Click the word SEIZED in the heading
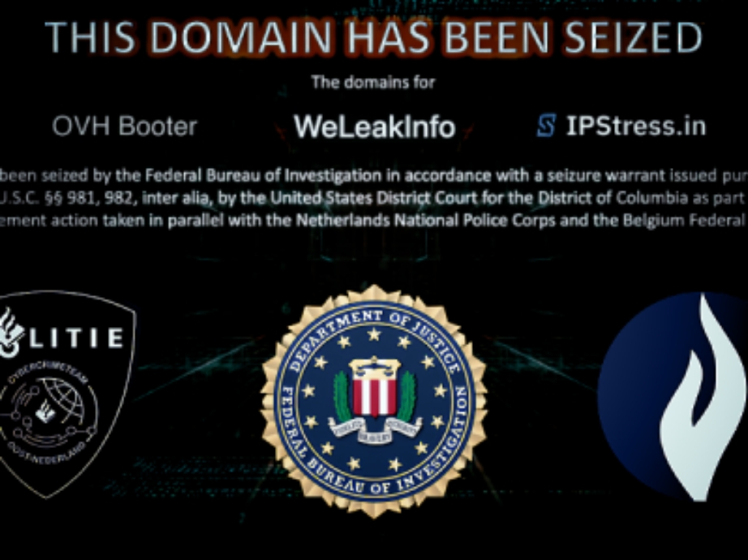 click(633, 37)
